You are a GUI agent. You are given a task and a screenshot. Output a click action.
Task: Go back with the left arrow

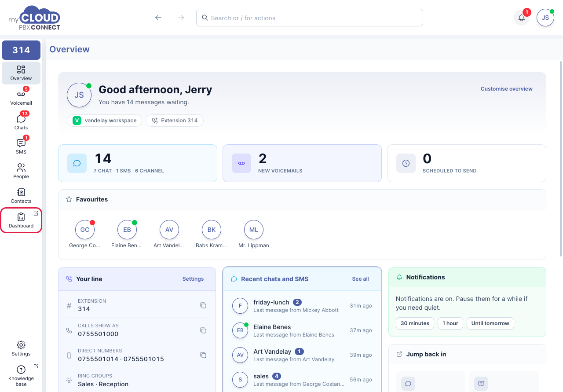[158, 18]
